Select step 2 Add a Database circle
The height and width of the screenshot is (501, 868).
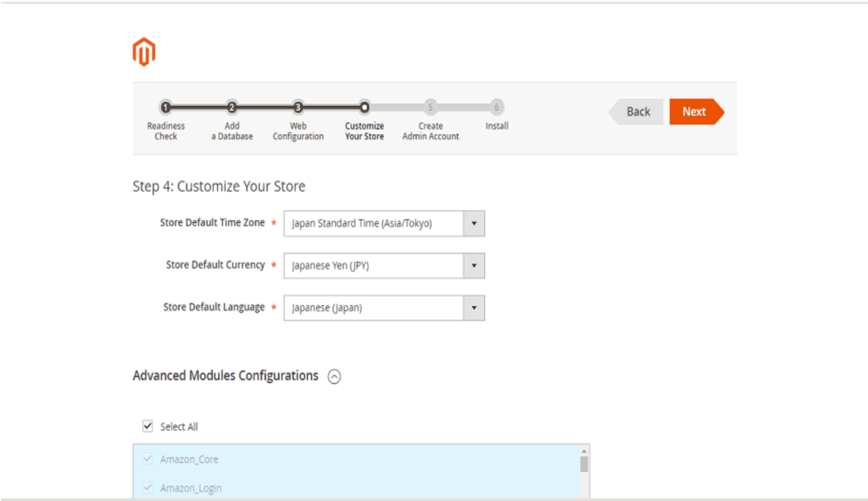232,108
